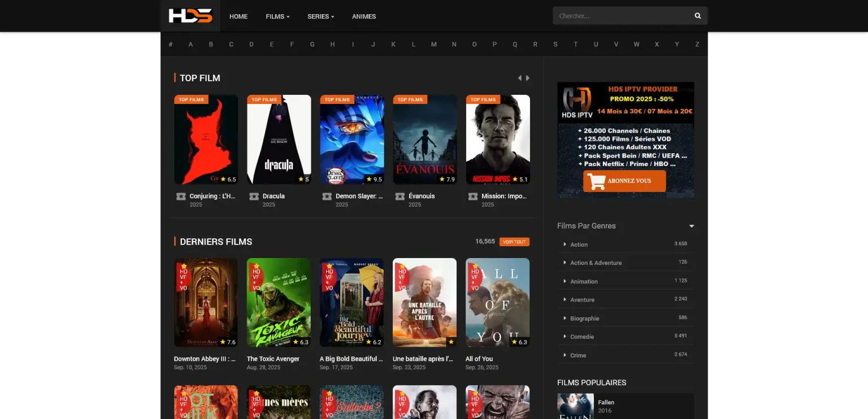Open the All of You title link

coord(479,359)
